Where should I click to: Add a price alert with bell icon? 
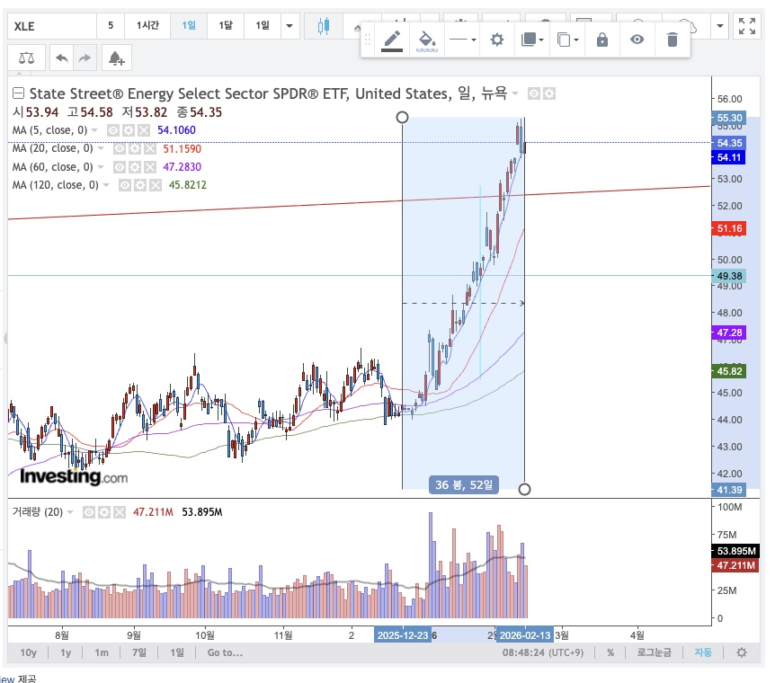pos(117,58)
